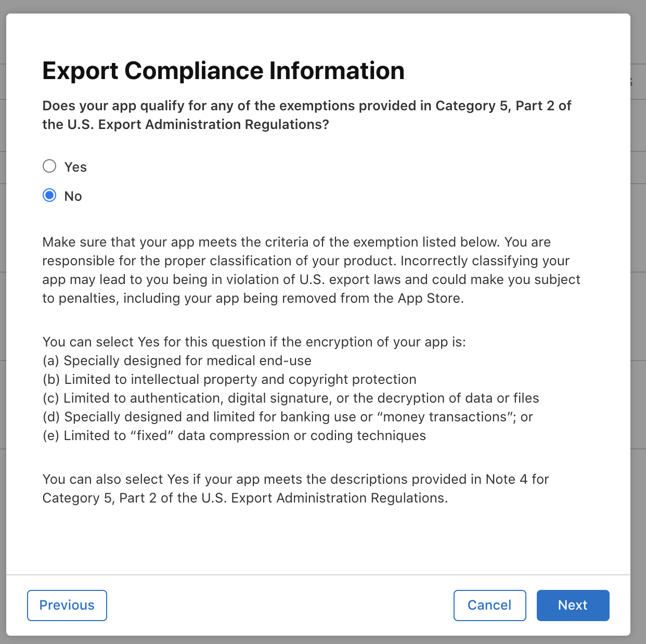Click the "Yes" option label text
646x644 pixels.
[75, 167]
